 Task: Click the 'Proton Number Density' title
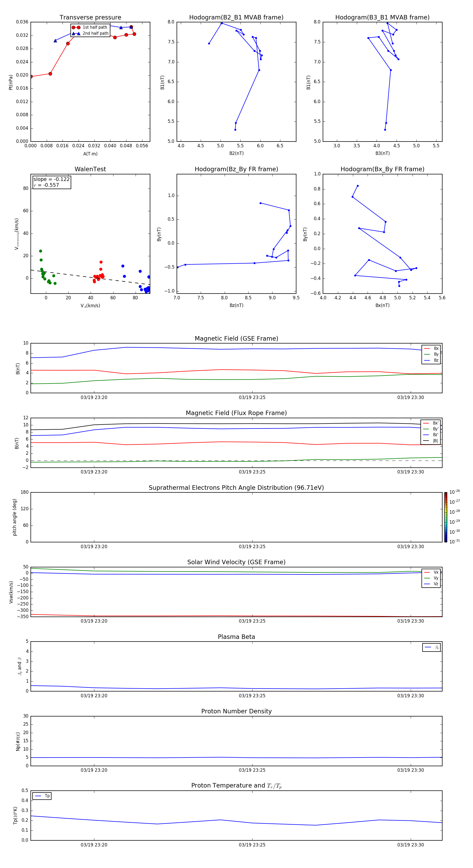pyautogui.click(x=236, y=711)
